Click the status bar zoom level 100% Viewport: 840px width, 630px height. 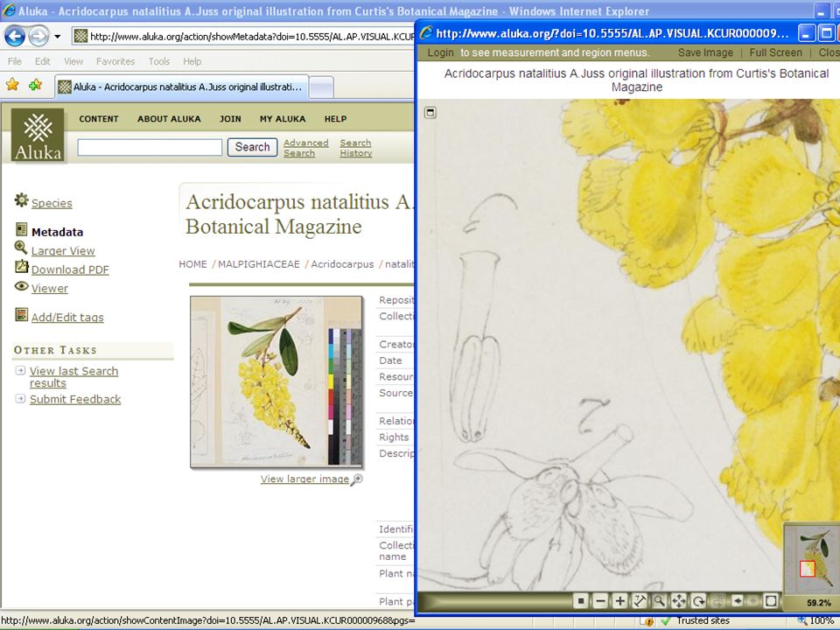[x=816, y=621]
